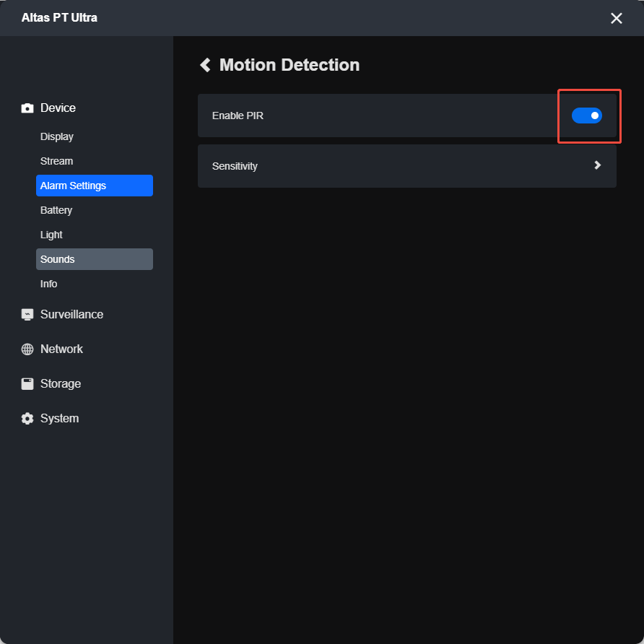The image size is (644, 644).
Task: Toggle the Enable PIR switch
Action: click(586, 116)
